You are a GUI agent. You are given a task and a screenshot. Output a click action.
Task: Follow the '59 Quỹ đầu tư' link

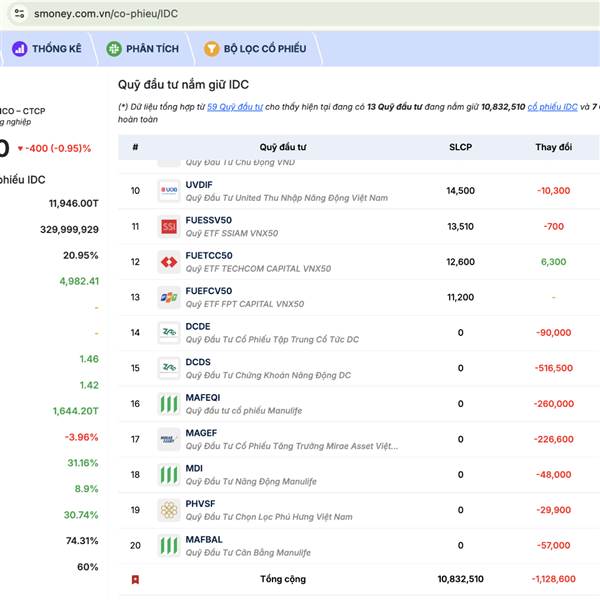235,107
